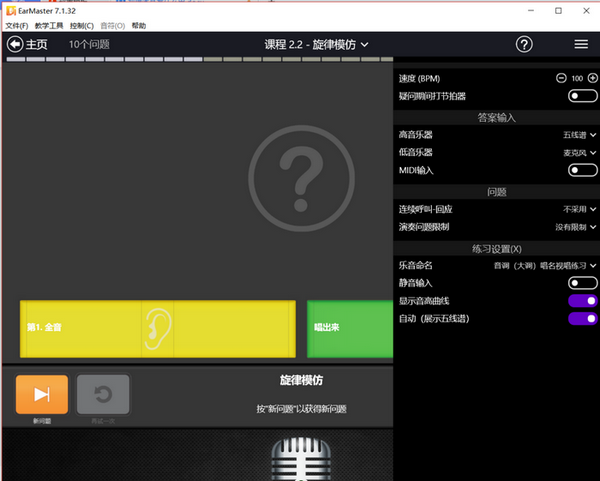Close the EarMaster window
The height and width of the screenshot is (481, 600).
pos(586,11)
